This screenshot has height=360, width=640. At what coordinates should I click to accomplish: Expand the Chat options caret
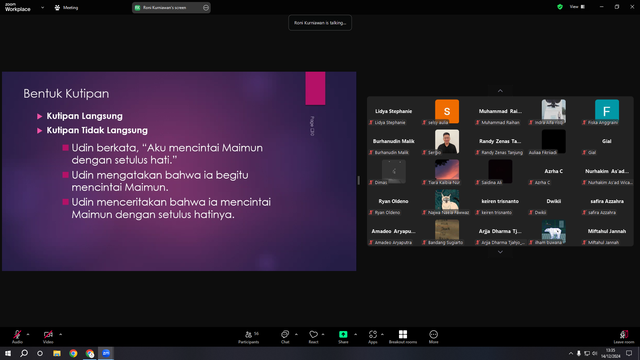296,334
